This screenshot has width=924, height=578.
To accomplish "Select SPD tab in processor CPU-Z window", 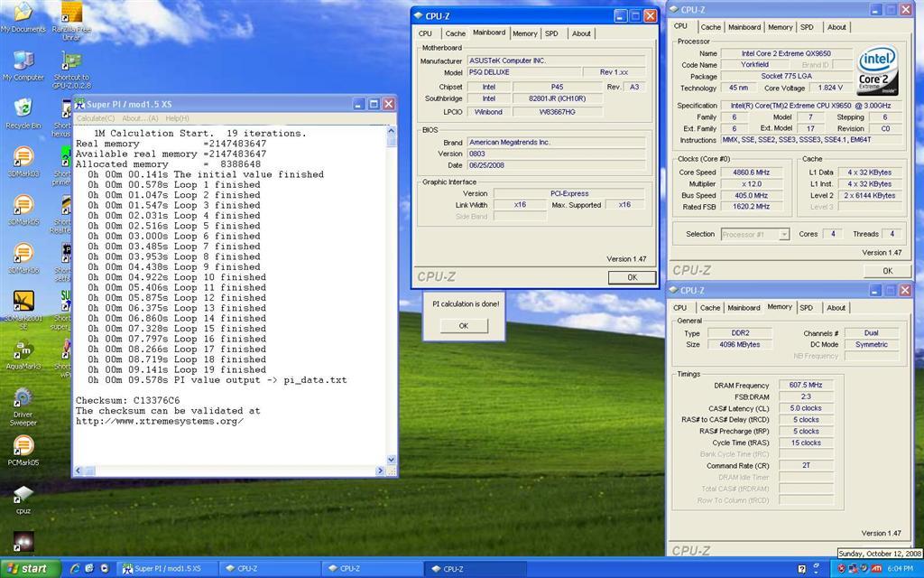I will click(x=808, y=27).
